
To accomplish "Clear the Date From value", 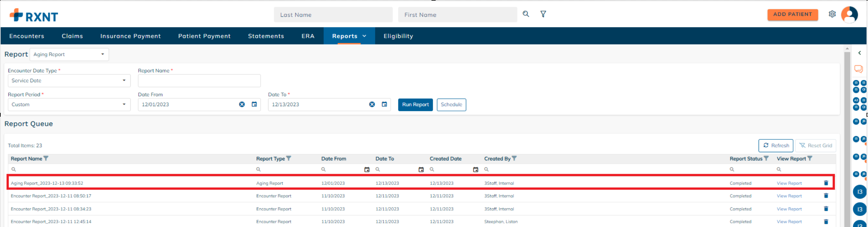I will tap(242, 104).
